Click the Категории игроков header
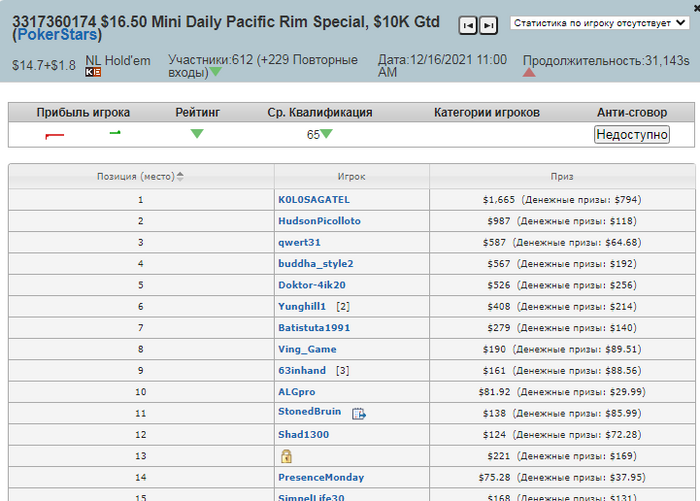Image resolution: width=700 pixels, height=501 pixels. 487,113
